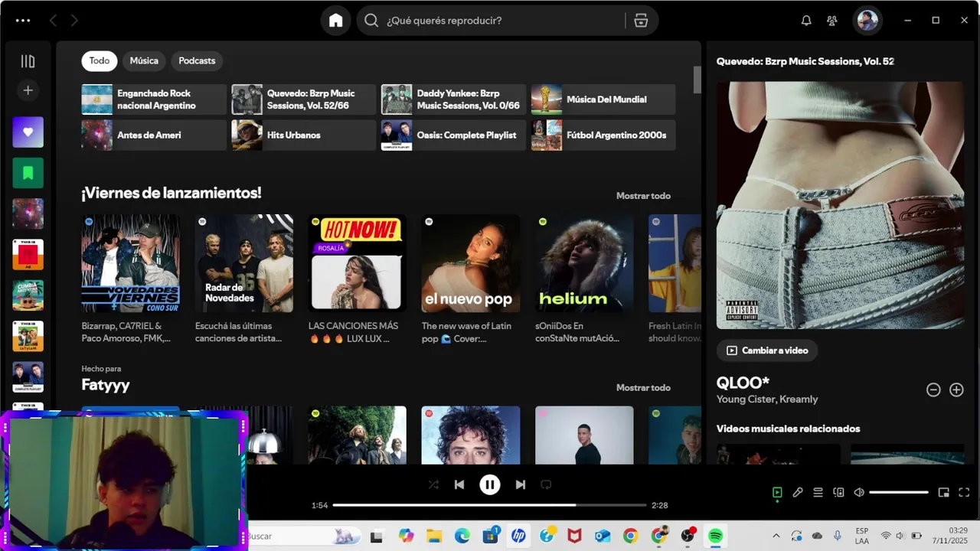980x551 pixels.
Task: Create a new playlist with plus icon
Action: coord(28,90)
